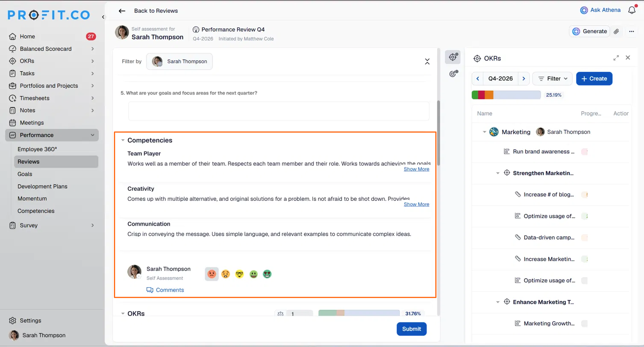Screen dimensions: 644x347
Task: Open the Filter dropdown in OKRs panel
Action: (x=553, y=79)
